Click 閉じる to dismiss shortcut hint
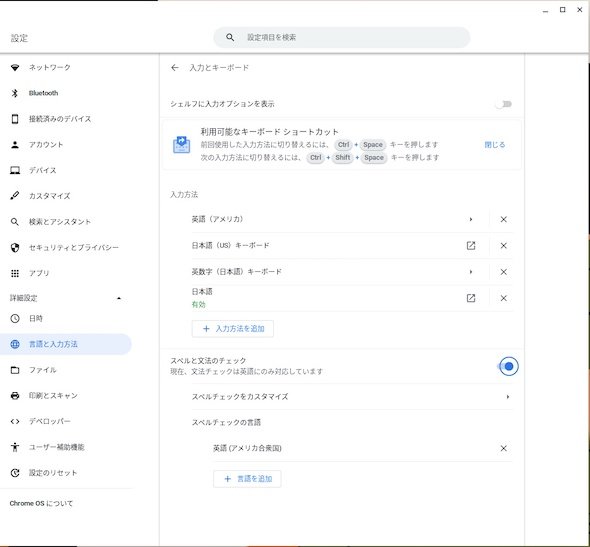The image size is (590, 547). click(494, 144)
